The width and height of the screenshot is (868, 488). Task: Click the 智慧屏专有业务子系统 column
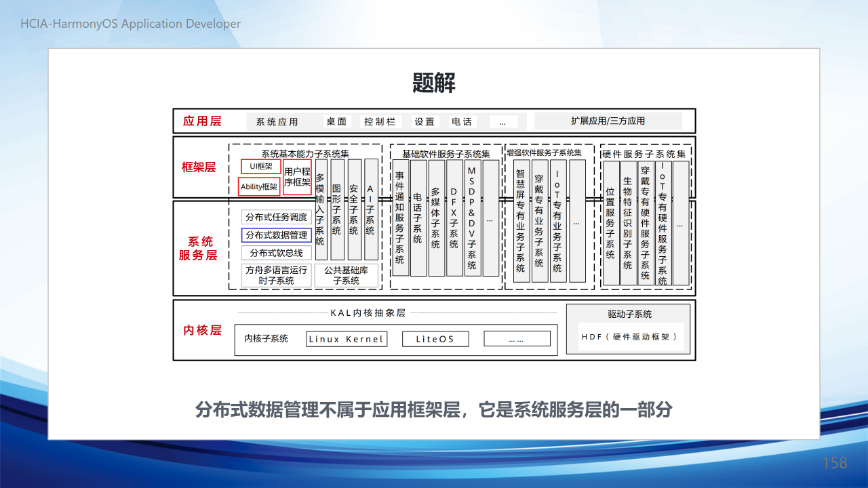[521, 221]
